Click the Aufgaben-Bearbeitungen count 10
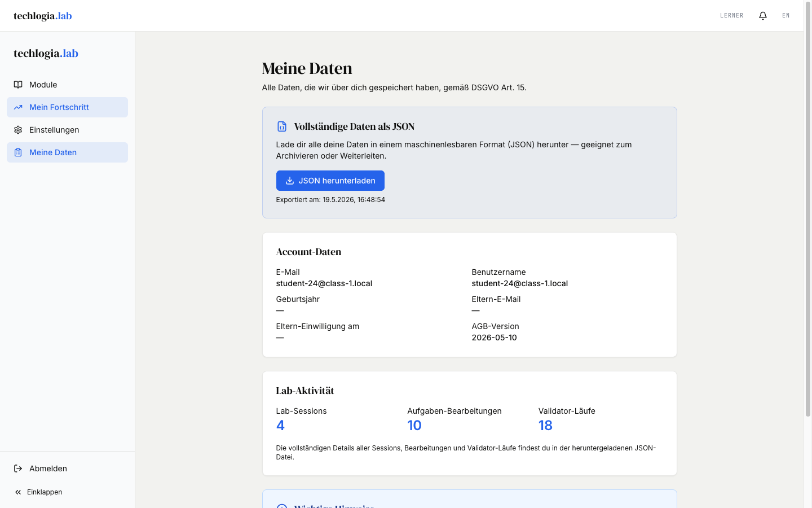Viewport: 812px width, 508px height. tap(414, 426)
